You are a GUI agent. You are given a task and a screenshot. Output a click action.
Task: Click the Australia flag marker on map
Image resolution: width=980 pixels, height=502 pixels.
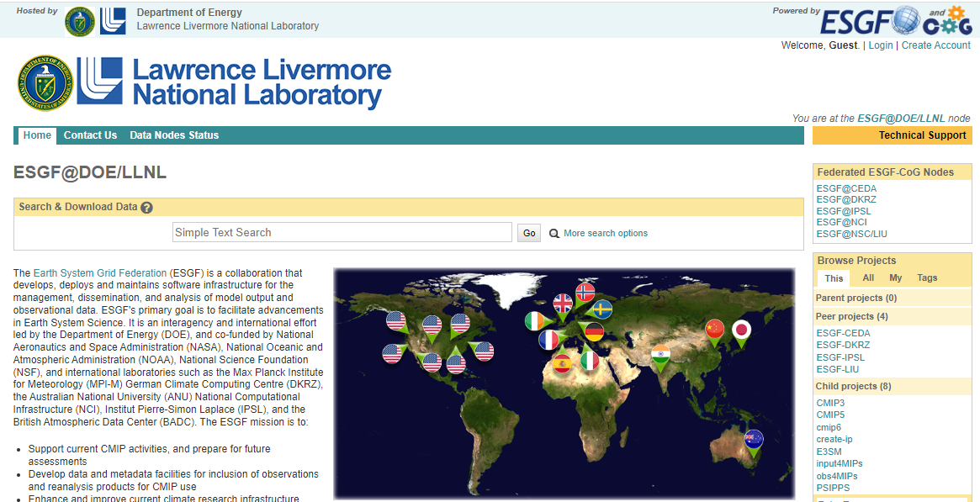point(754,441)
